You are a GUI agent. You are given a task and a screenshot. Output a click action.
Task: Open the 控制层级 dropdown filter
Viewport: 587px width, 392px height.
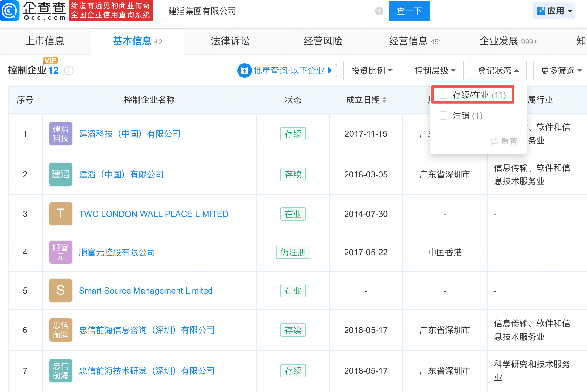click(435, 70)
